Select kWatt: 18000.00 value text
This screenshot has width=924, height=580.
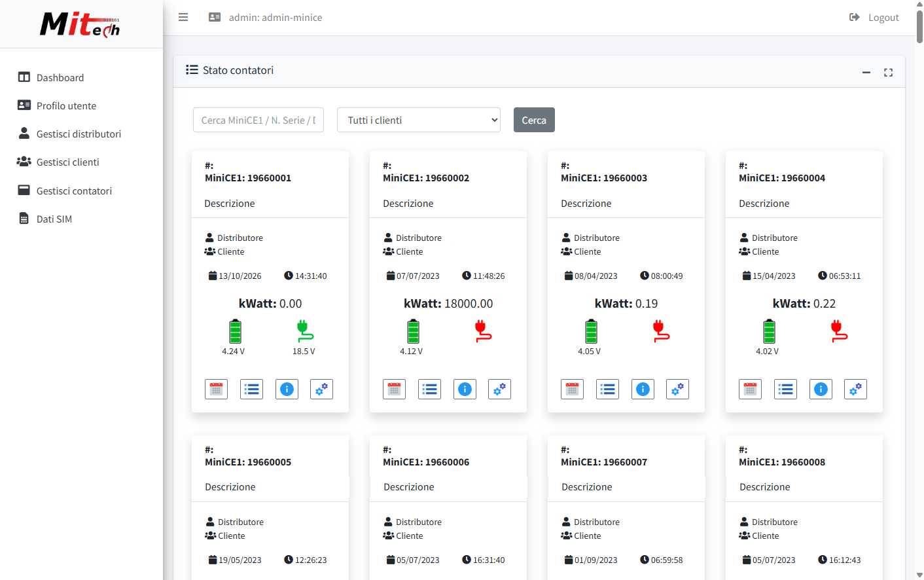point(448,303)
